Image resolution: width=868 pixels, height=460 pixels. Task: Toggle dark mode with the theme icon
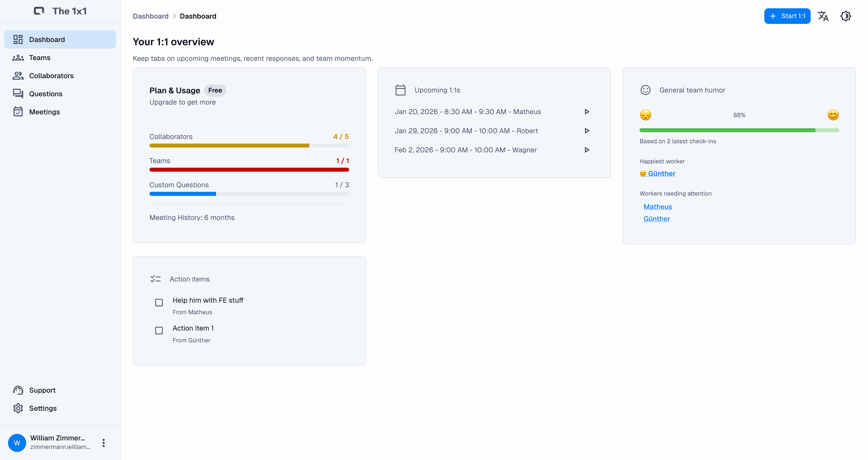click(x=846, y=16)
